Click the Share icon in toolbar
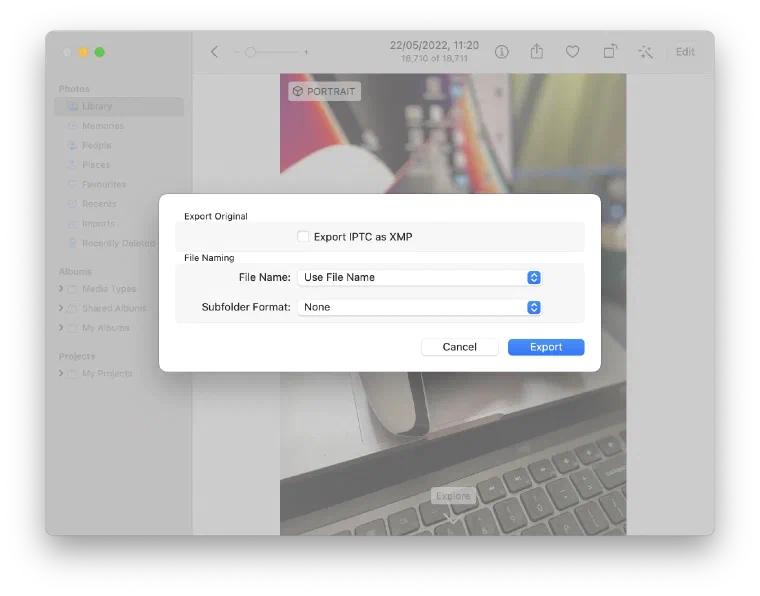 coord(537,51)
